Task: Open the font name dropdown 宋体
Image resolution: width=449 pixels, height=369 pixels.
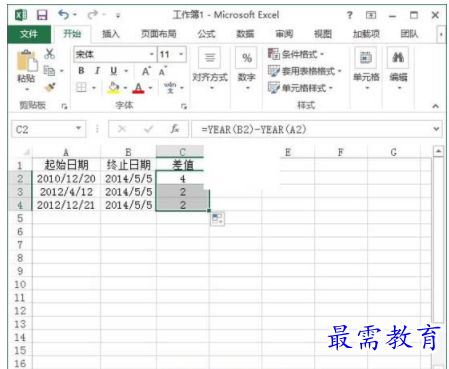Action: coord(152,54)
